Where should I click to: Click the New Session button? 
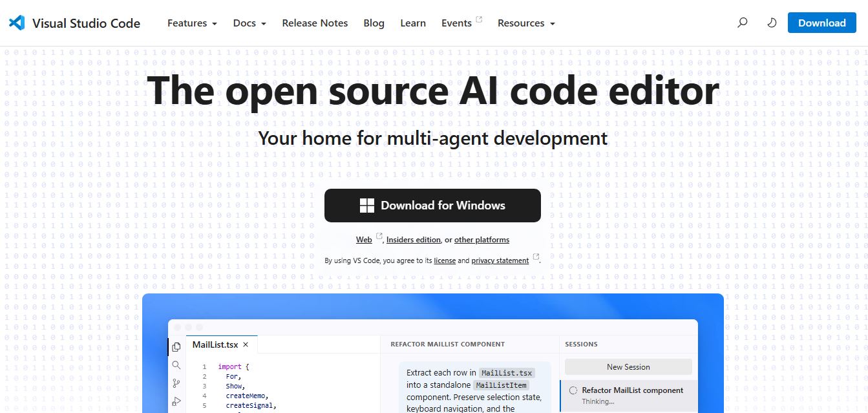628,367
